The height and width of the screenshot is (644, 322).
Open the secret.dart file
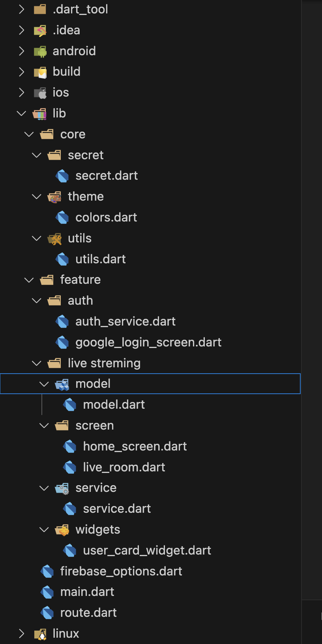[x=107, y=176]
